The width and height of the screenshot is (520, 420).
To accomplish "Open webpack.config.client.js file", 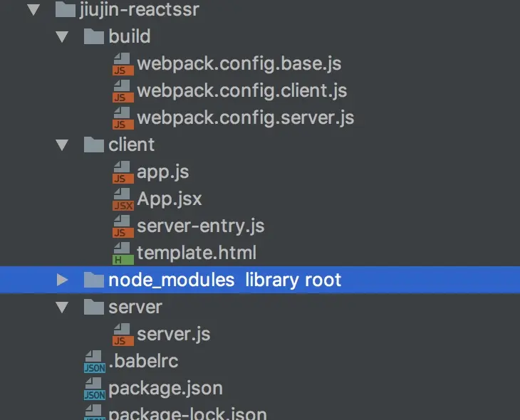I will (x=242, y=91).
